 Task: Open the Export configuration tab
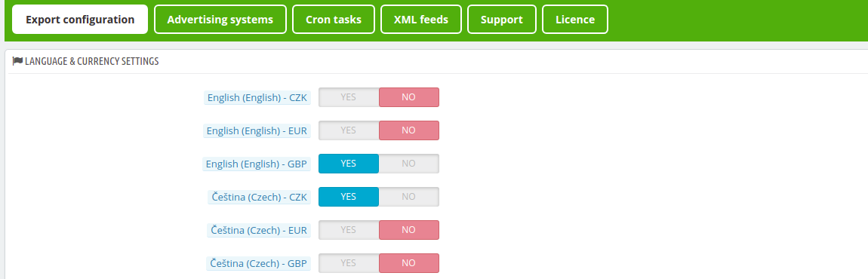[x=80, y=20]
